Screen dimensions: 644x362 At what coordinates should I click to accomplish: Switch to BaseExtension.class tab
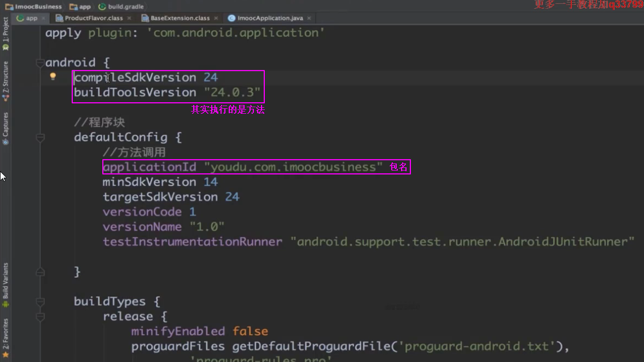[x=179, y=18]
